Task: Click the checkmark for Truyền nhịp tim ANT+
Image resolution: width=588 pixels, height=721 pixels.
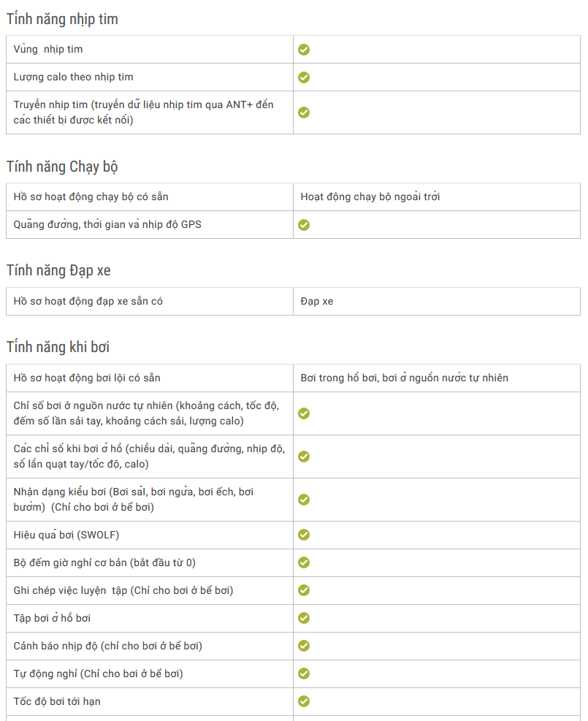Action: [303, 112]
